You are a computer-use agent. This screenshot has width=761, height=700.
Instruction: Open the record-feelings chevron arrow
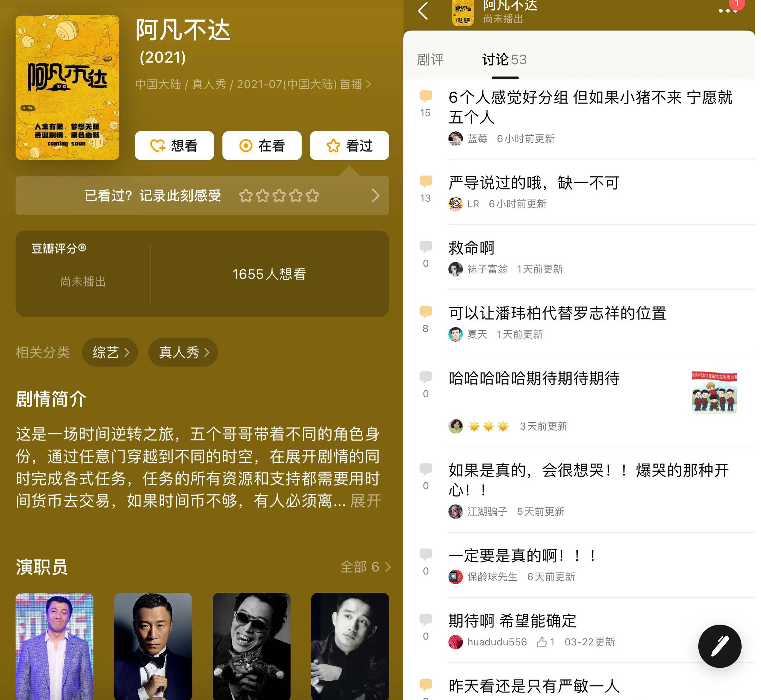(x=375, y=195)
